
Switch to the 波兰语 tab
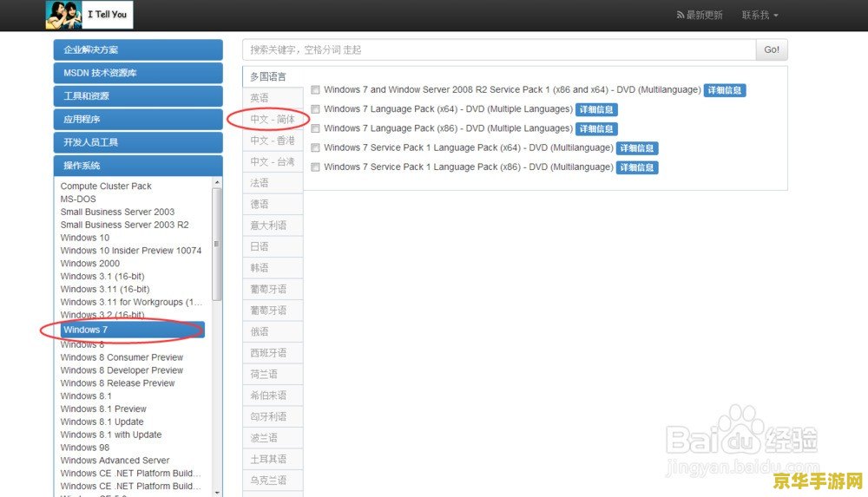pos(273,438)
